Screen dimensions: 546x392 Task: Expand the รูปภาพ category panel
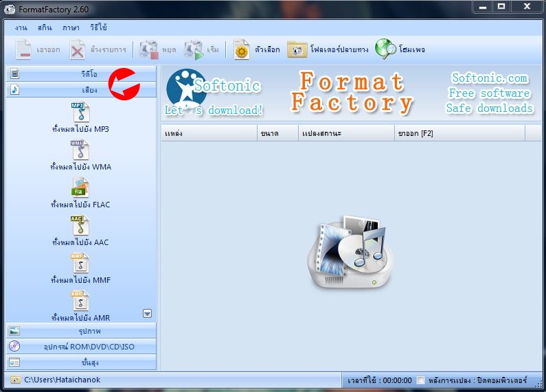pos(81,331)
